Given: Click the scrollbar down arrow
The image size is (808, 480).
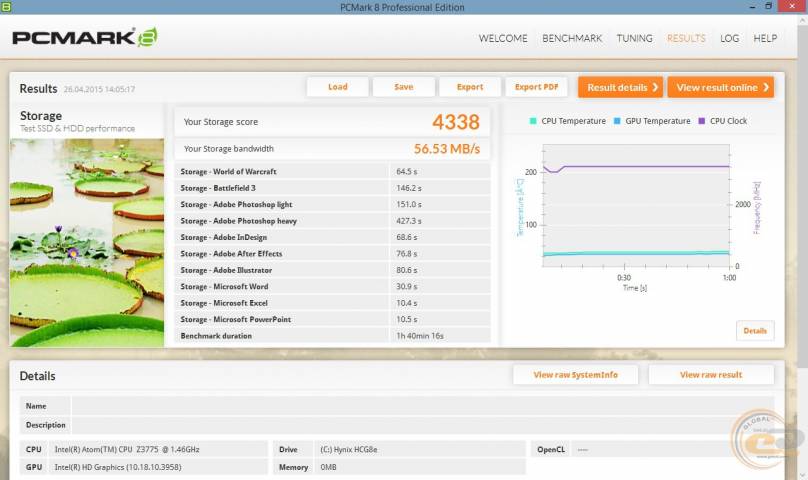Looking at the screenshot, I should click(x=803, y=475).
